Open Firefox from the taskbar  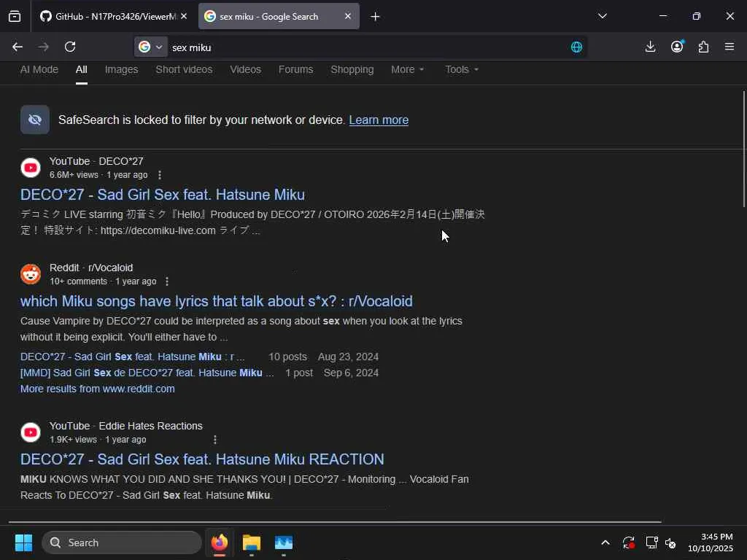pos(220,542)
